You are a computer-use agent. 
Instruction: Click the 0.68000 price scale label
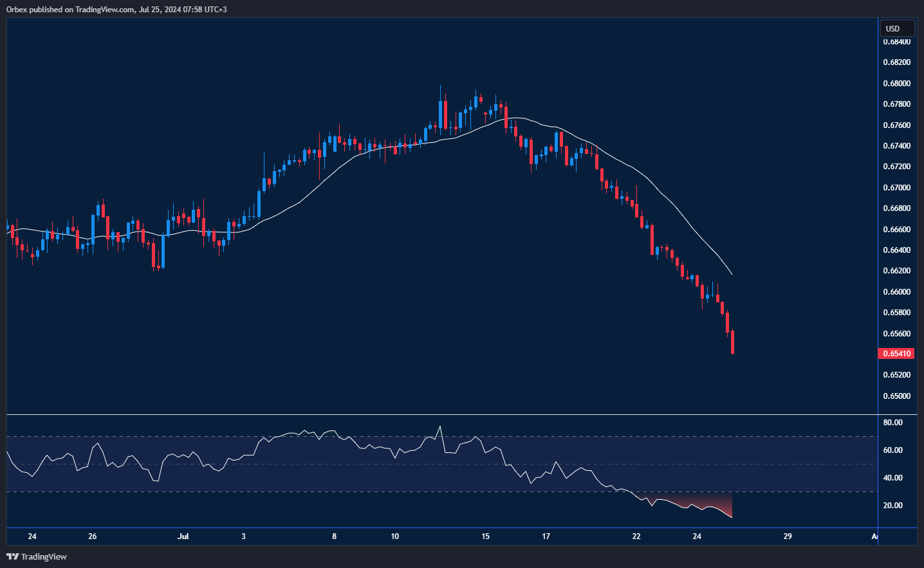pos(896,84)
